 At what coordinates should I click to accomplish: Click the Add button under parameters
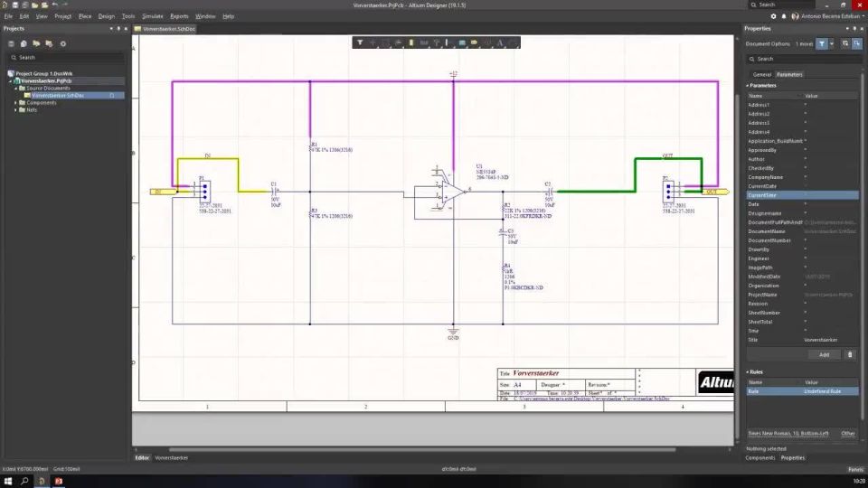pos(824,354)
